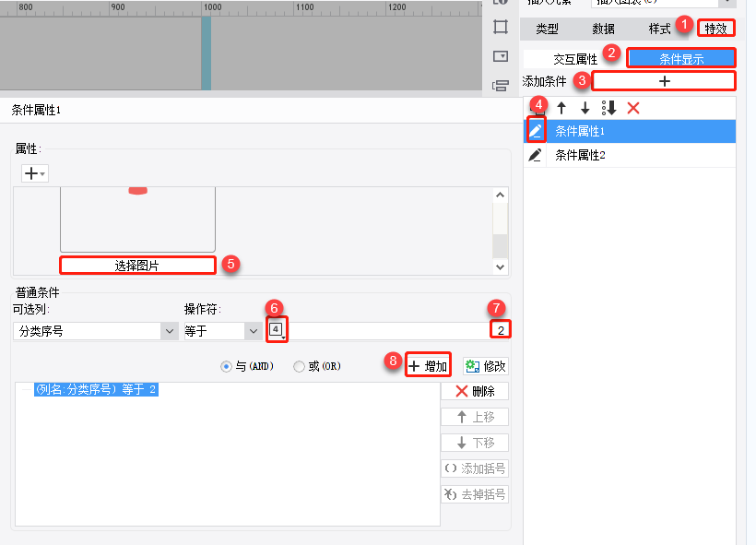Switch to the 特效 tab
Screen dimensions: 756x545
(x=715, y=29)
